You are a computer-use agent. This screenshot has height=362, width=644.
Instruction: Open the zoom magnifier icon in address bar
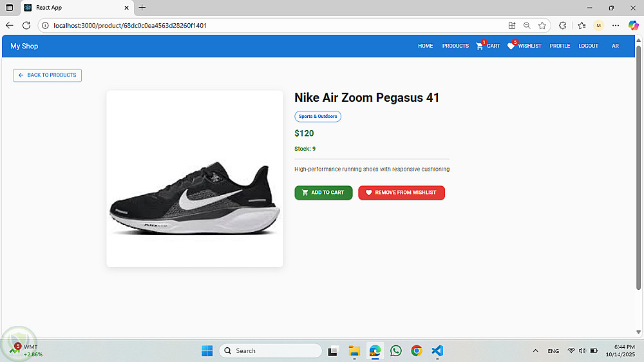pos(527,26)
